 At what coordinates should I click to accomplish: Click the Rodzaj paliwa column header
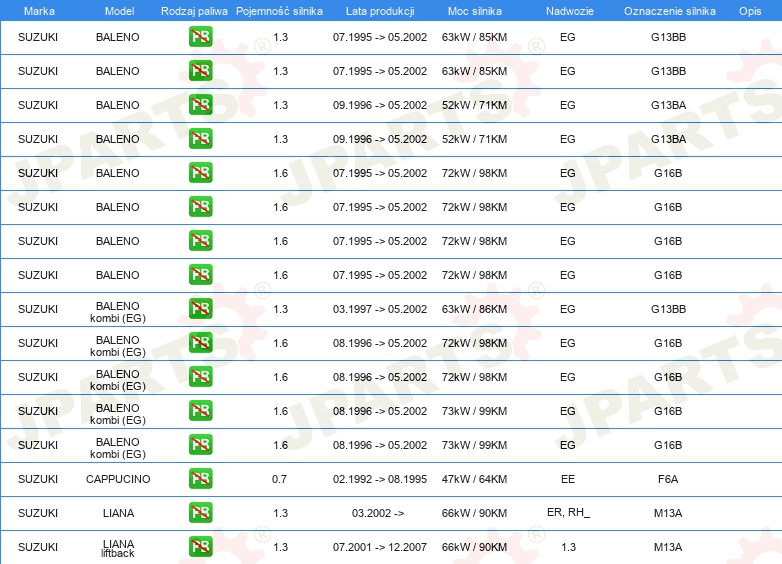[x=194, y=11]
